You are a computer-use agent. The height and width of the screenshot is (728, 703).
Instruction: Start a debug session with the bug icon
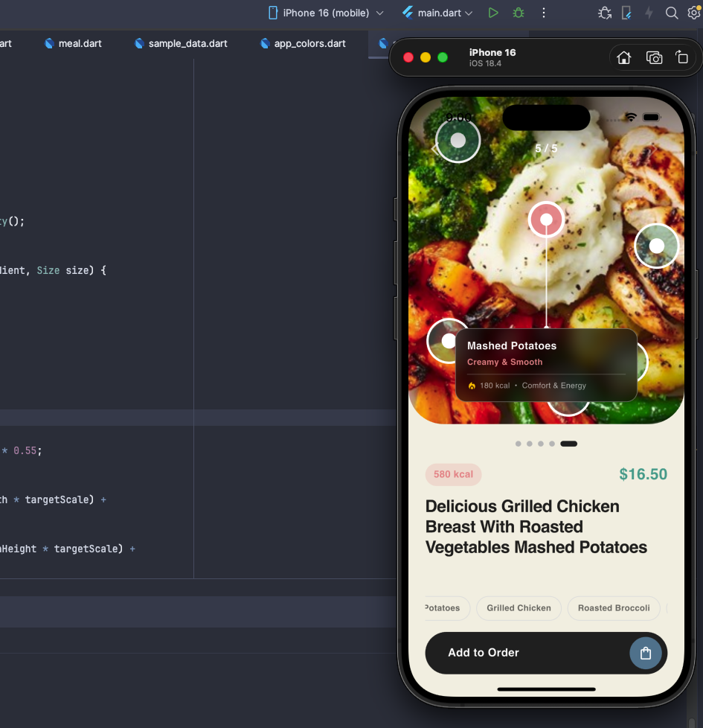coord(519,13)
